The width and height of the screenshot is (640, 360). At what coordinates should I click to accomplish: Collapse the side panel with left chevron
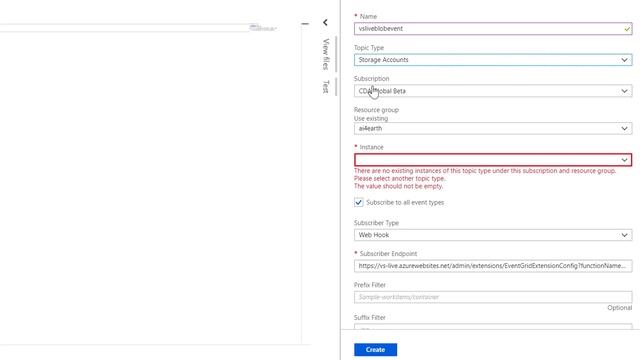pos(325,22)
